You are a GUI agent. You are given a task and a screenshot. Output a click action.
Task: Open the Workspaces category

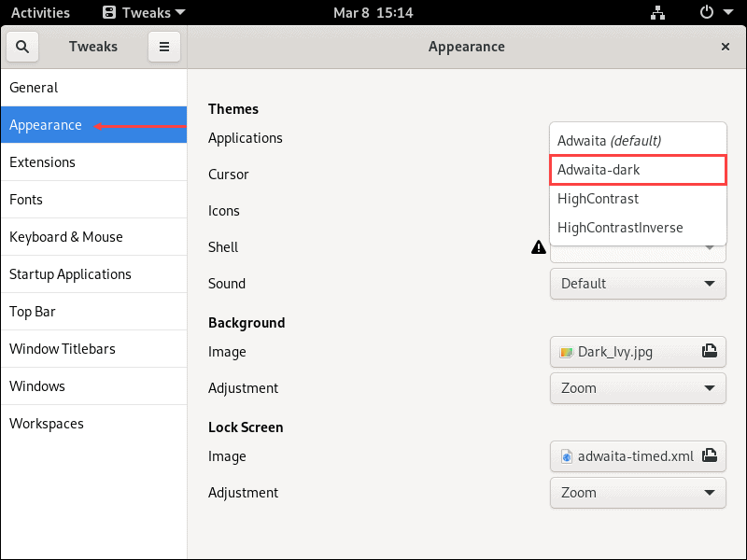point(94,424)
